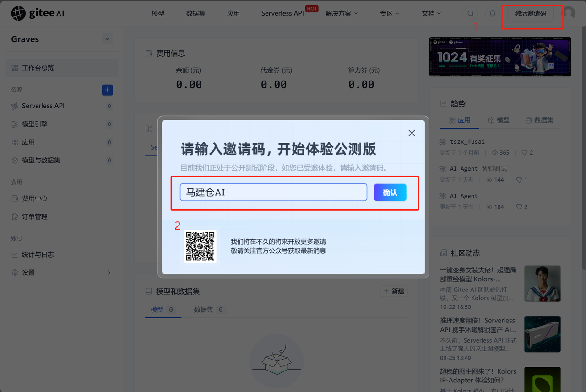Open the search icon in header

[471, 14]
